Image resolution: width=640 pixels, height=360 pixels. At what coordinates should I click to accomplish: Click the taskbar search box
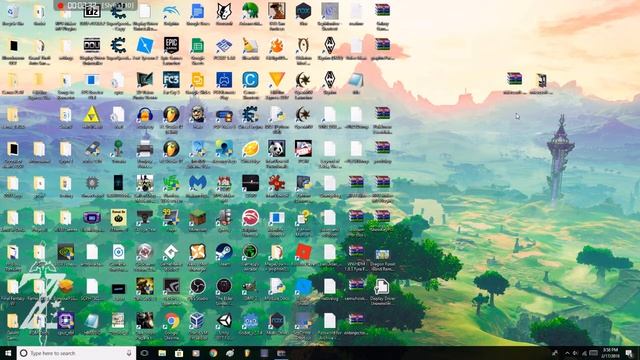coord(76,353)
